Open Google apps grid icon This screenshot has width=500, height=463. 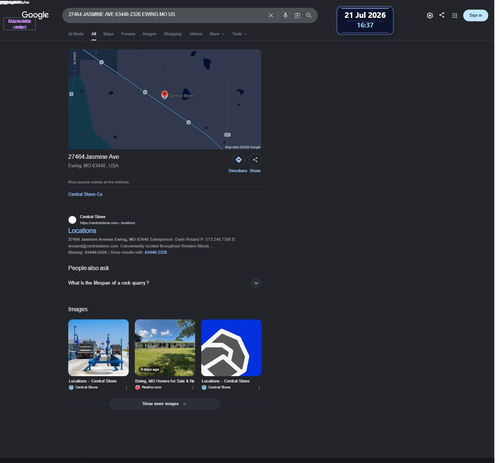click(454, 15)
